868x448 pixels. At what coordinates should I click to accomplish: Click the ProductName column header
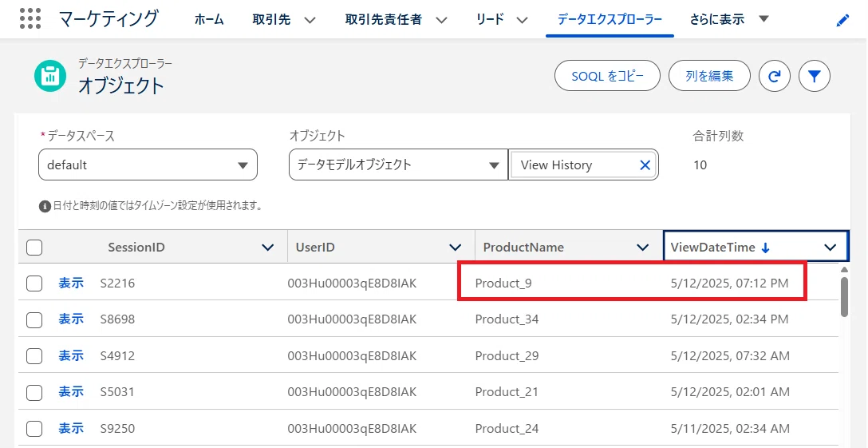pyautogui.click(x=523, y=248)
